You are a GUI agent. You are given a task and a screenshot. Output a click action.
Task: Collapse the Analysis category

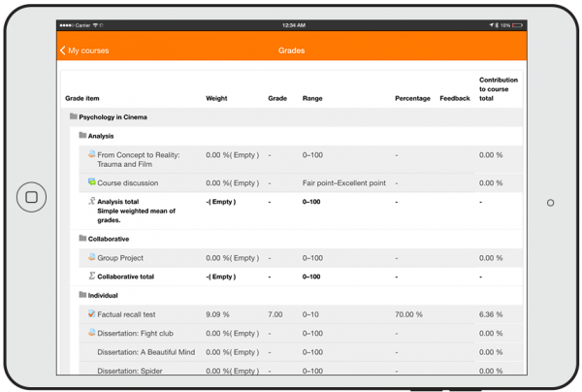(101, 136)
